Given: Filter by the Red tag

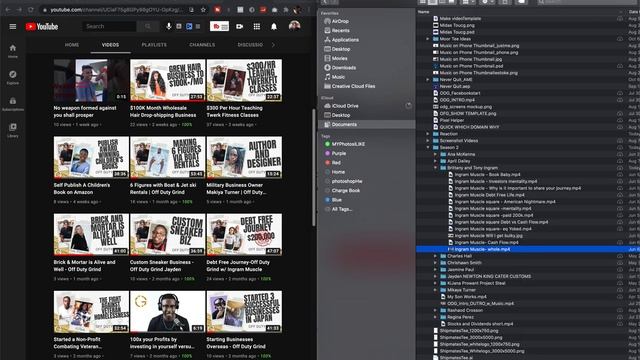Looking at the screenshot, I should pyautogui.click(x=333, y=163).
